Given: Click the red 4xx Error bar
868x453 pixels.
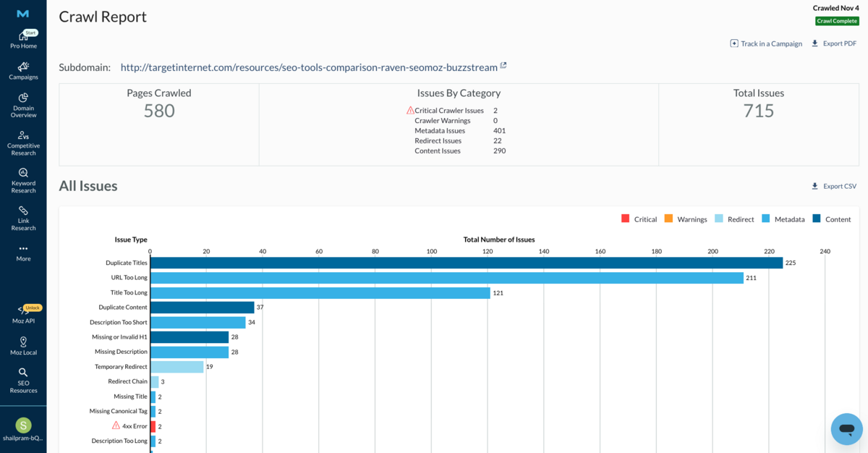Looking at the screenshot, I should [x=153, y=426].
